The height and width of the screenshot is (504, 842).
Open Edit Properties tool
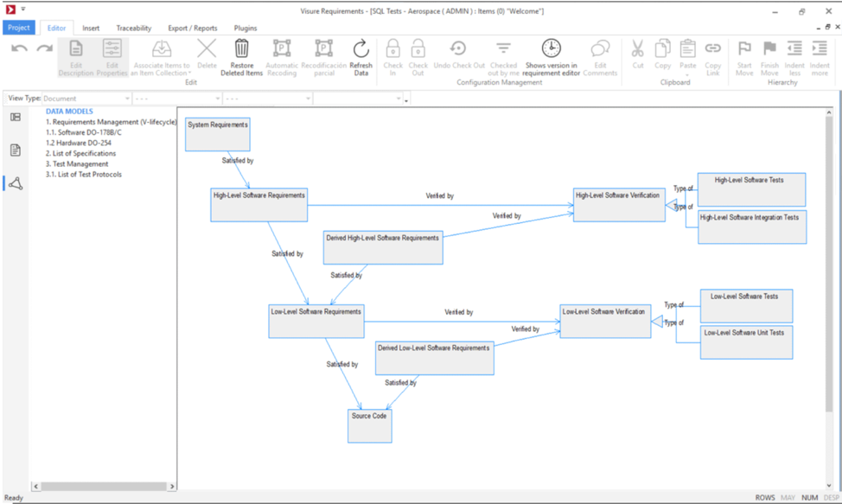pos(112,57)
